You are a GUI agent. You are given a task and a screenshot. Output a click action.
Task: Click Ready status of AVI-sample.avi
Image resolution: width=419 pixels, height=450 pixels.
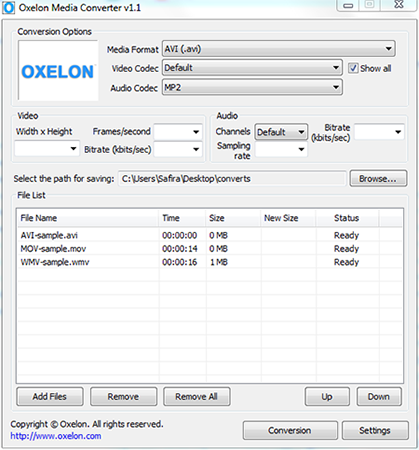point(346,235)
